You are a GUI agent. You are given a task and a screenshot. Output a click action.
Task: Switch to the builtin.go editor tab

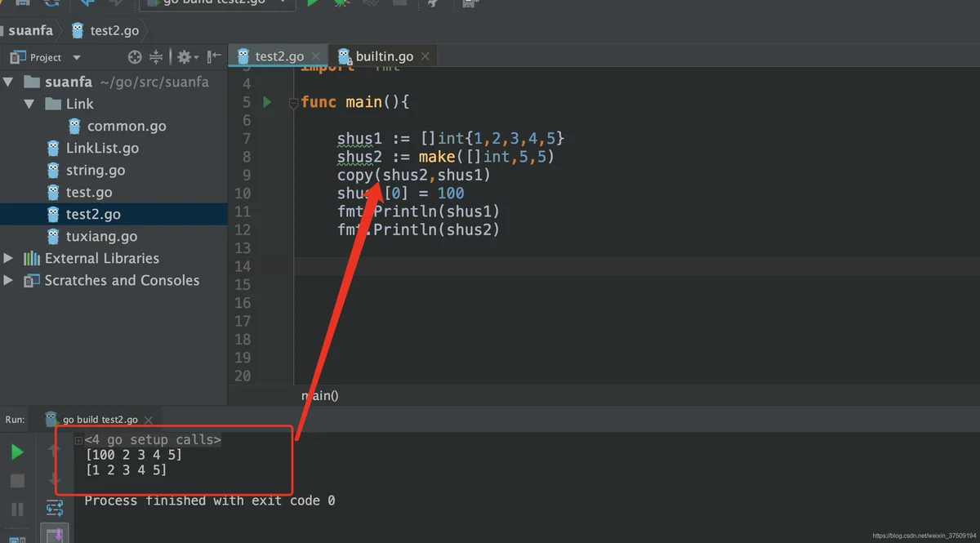tap(384, 56)
